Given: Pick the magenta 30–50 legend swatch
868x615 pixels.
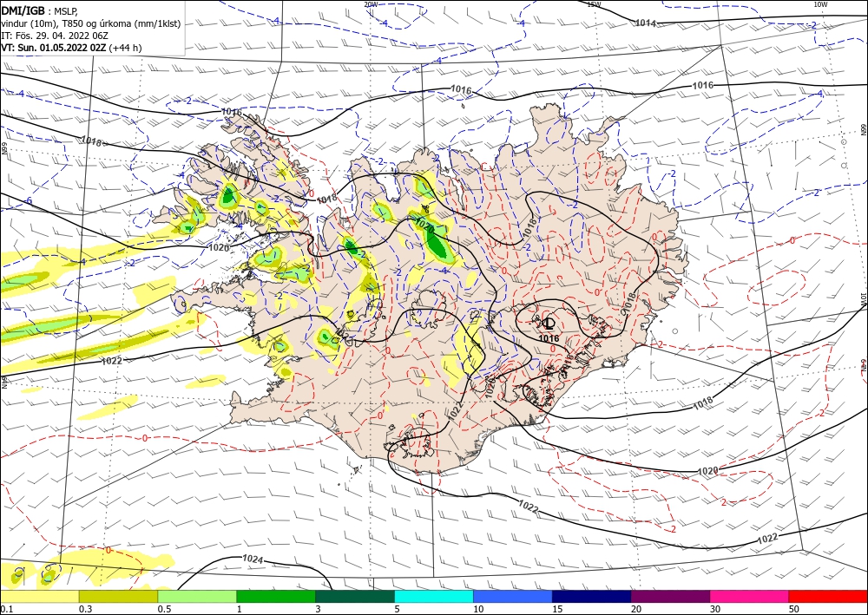Looking at the screenshot, I should (x=750, y=596).
